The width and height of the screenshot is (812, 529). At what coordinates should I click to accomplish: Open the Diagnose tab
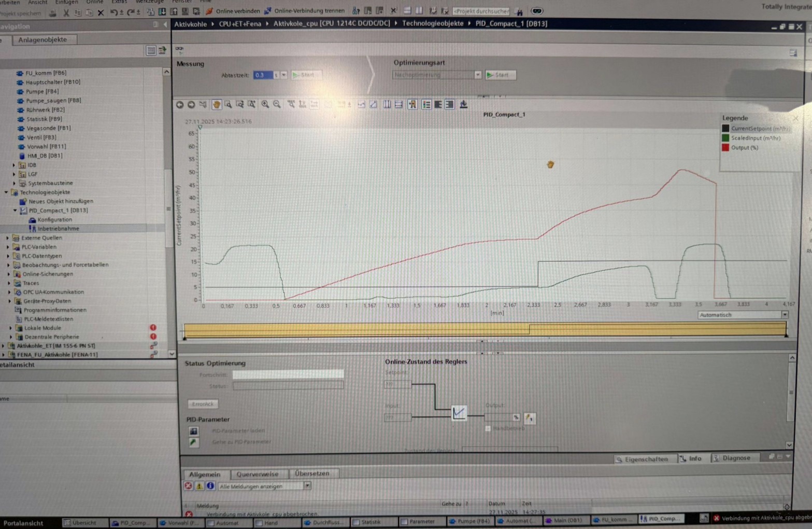(732, 458)
